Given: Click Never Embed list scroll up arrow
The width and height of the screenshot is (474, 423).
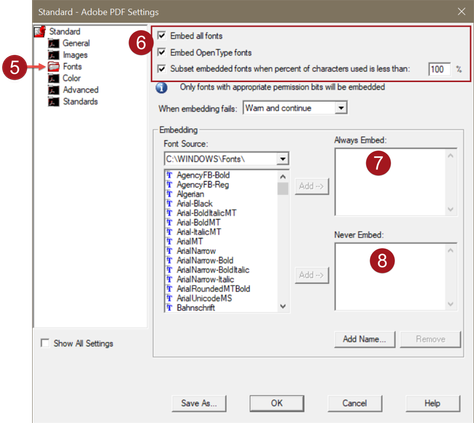Looking at the screenshot, I should tap(451, 250).
